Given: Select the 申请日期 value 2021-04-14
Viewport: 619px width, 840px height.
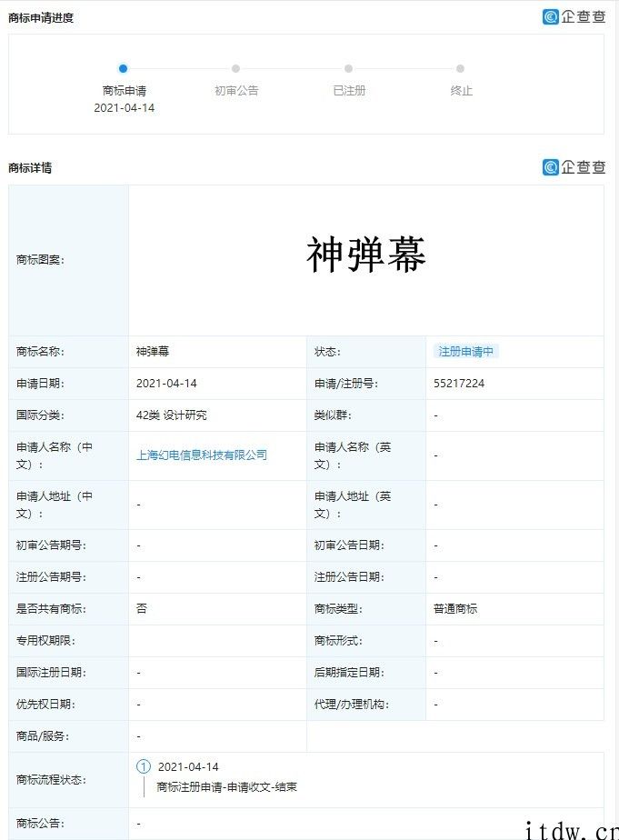Looking at the screenshot, I should (x=166, y=384).
